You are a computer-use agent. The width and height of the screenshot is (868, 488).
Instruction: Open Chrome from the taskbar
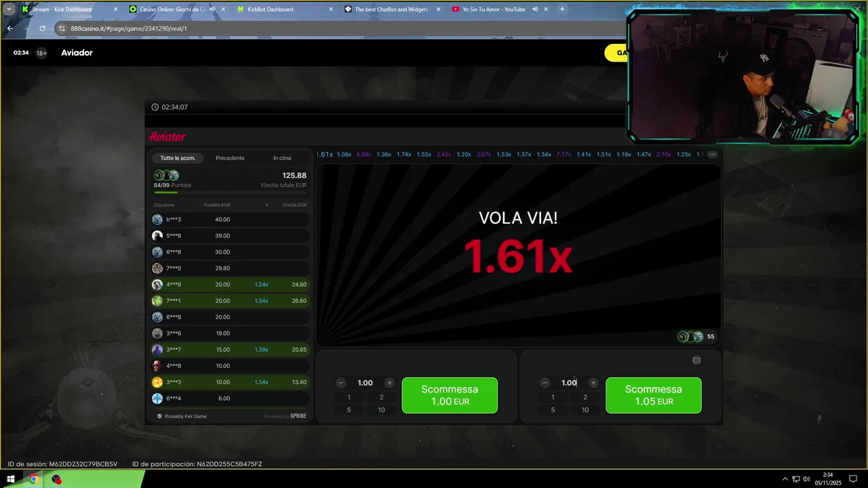click(x=33, y=479)
